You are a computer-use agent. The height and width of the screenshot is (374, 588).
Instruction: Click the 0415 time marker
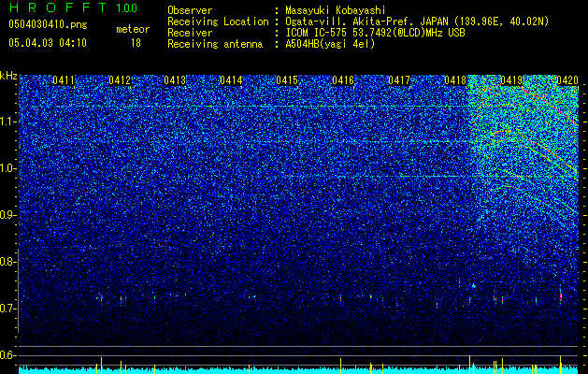[287, 80]
